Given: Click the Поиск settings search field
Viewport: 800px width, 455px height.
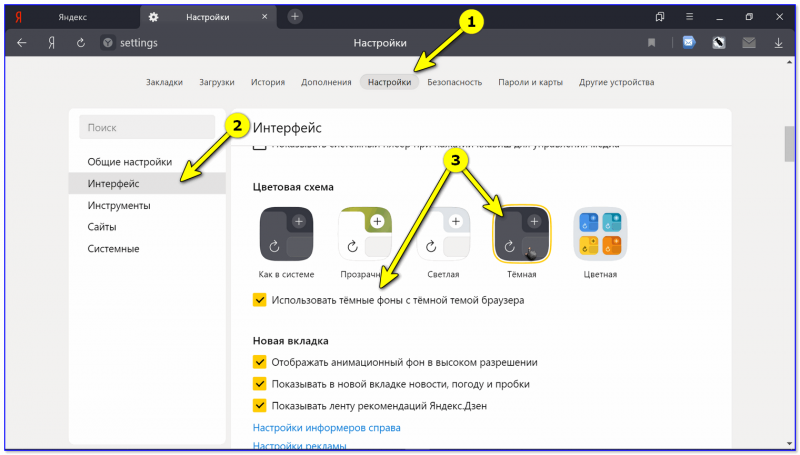Looking at the screenshot, I should click(x=147, y=127).
